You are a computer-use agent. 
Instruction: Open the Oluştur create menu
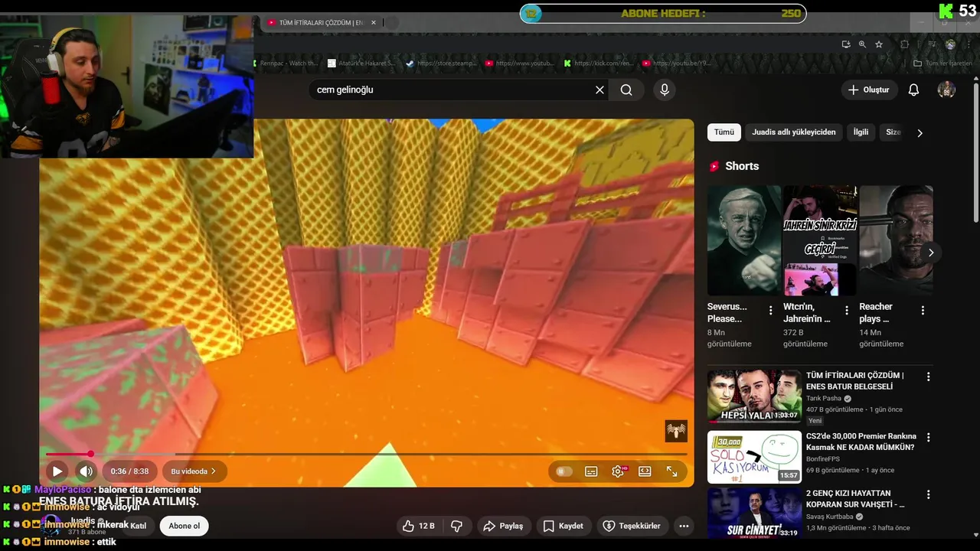(x=869, y=90)
